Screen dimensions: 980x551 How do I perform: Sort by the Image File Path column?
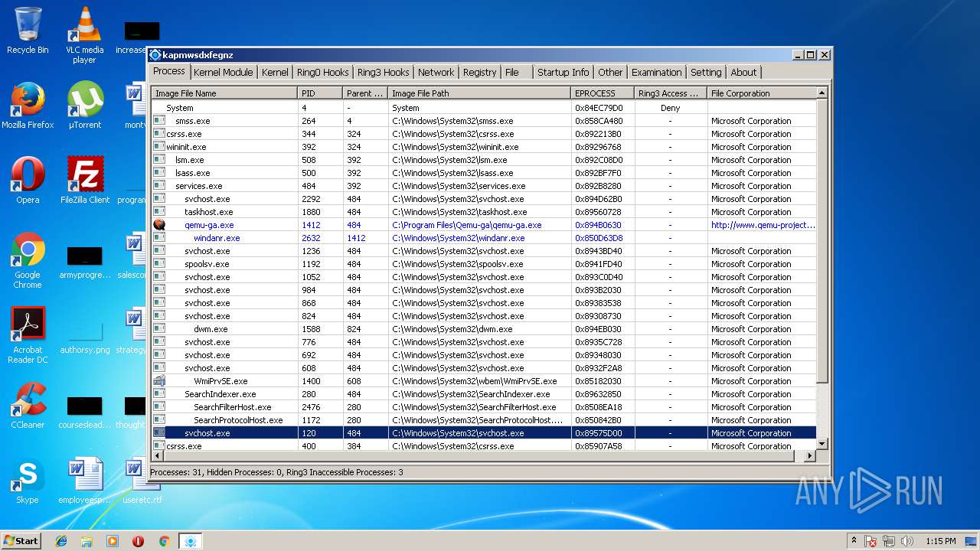pos(479,93)
